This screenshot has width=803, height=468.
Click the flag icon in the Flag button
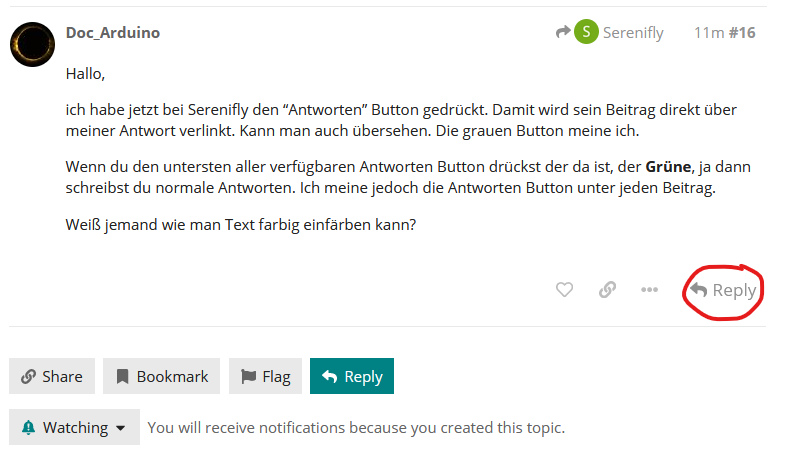[x=249, y=377]
